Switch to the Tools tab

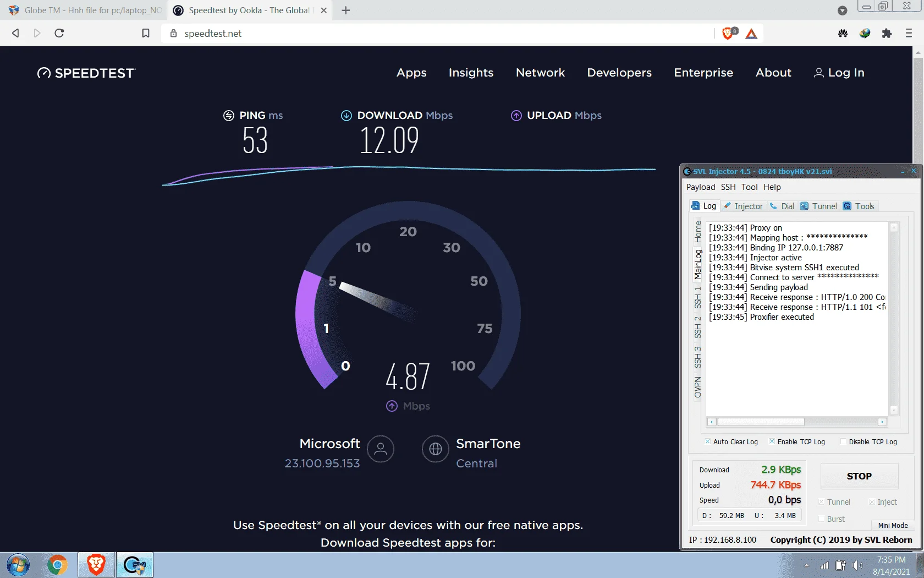[x=859, y=206]
